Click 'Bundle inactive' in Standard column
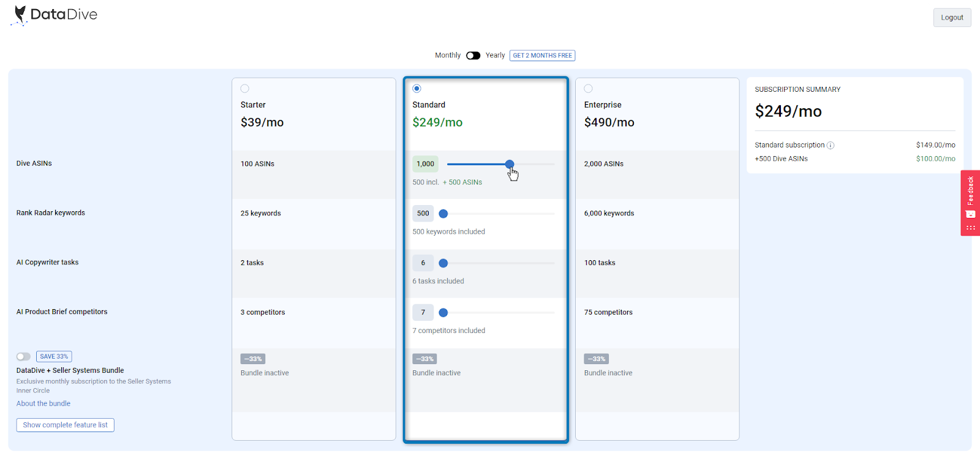980x456 pixels. [436, 373]
